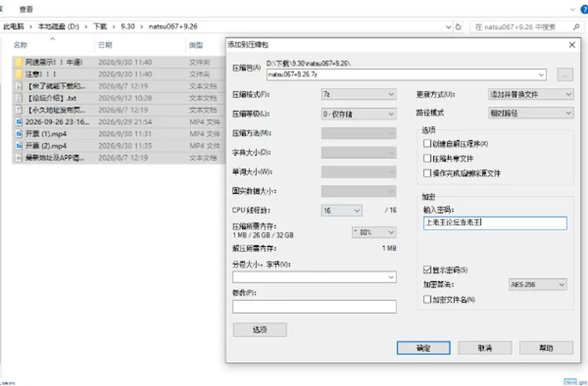Enable 加密文件名 checkbox
Screen dimensions: 588x386
click(427, 300)
